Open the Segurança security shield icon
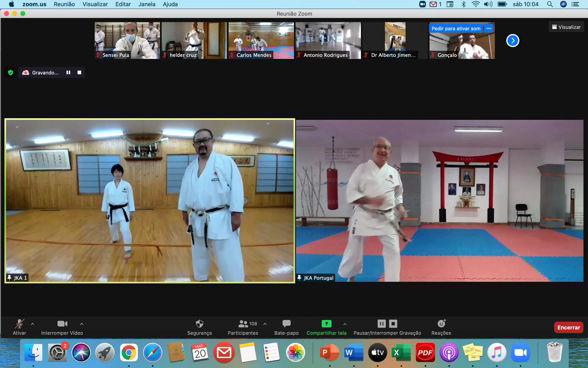The image size is (588, 368). coord(200,323)
